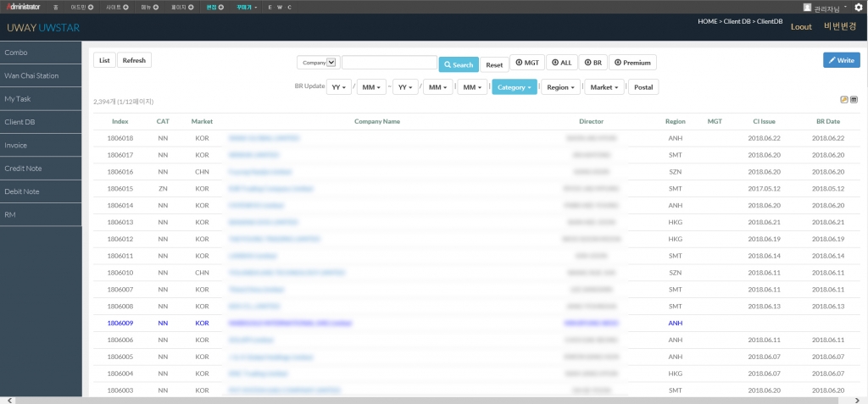The width and height of the screenshot is (868, 404).
Task: Click the 비번변경 link in header
Action: (x=840, y=26)
